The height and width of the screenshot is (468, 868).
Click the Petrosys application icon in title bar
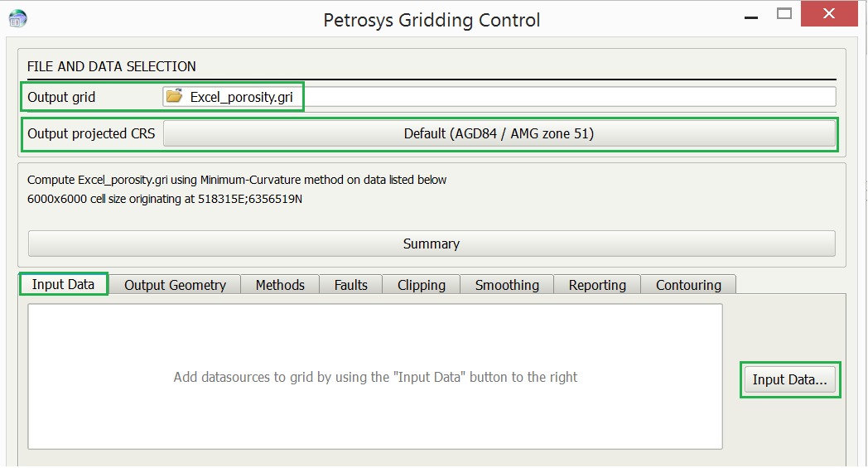tap(17, 18)
